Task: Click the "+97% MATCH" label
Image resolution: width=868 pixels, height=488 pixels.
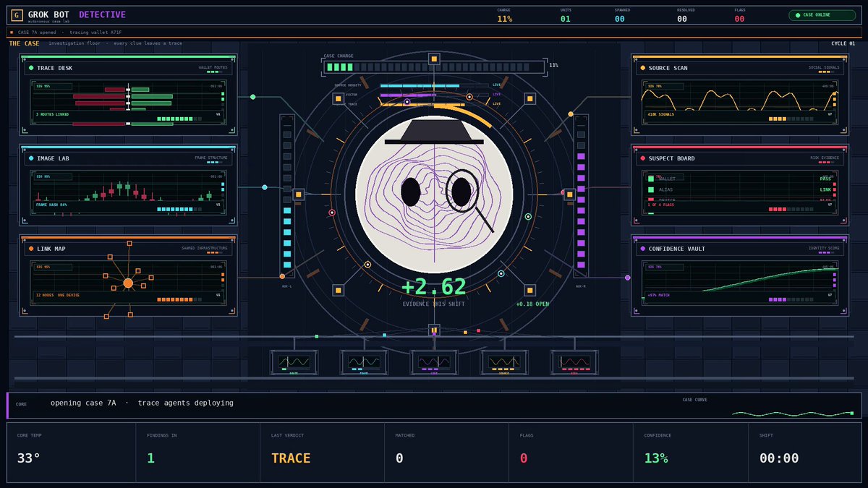Action: tap(658, 295)
